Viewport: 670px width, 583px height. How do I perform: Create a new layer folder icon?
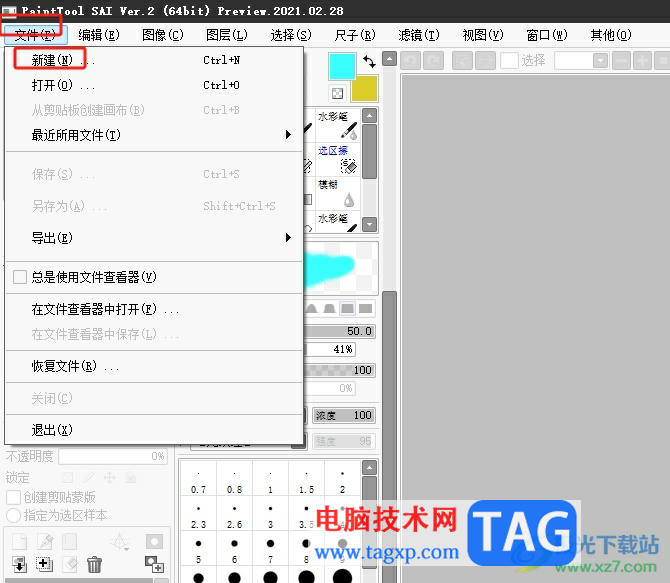[70, 542]
